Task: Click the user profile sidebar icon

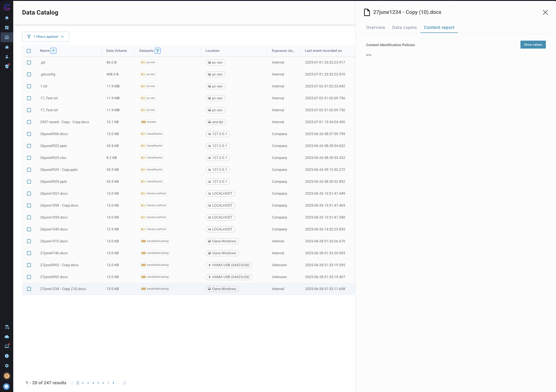Action: (x=7, y=57)
